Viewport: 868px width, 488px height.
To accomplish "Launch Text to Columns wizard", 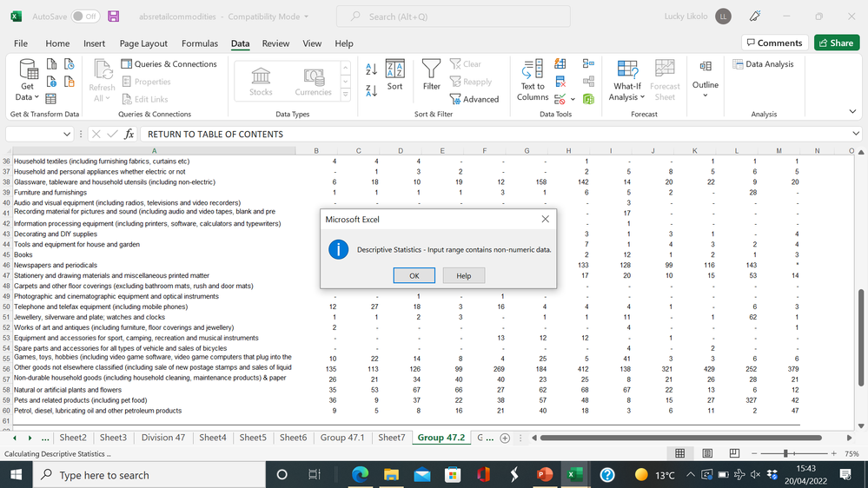I will (x=533, y=80).
